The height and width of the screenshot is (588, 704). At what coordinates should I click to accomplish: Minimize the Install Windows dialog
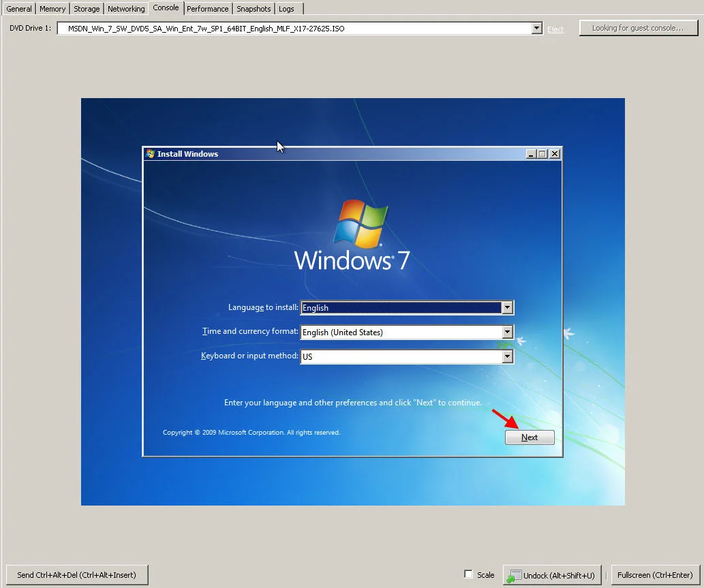(x=531, y=153)
